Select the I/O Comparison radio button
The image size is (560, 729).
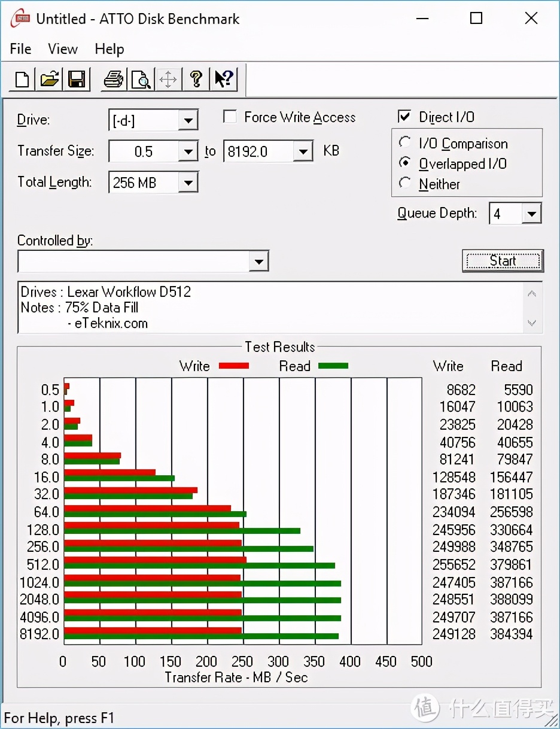(x=405, y=143)
